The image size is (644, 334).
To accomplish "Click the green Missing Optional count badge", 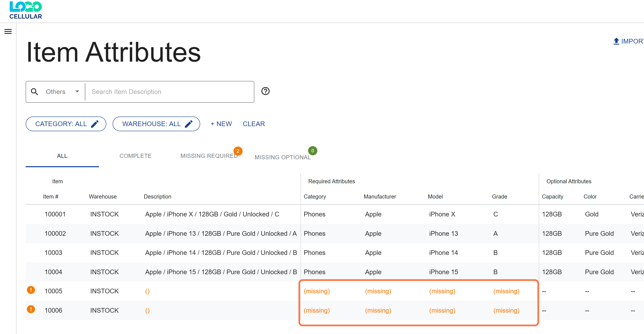I will point(313,151).
